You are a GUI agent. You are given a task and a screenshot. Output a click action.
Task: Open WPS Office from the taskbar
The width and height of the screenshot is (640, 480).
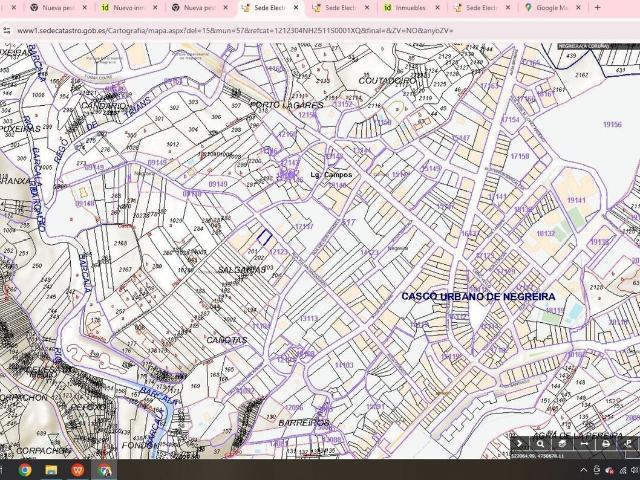(x=78, y=470)
